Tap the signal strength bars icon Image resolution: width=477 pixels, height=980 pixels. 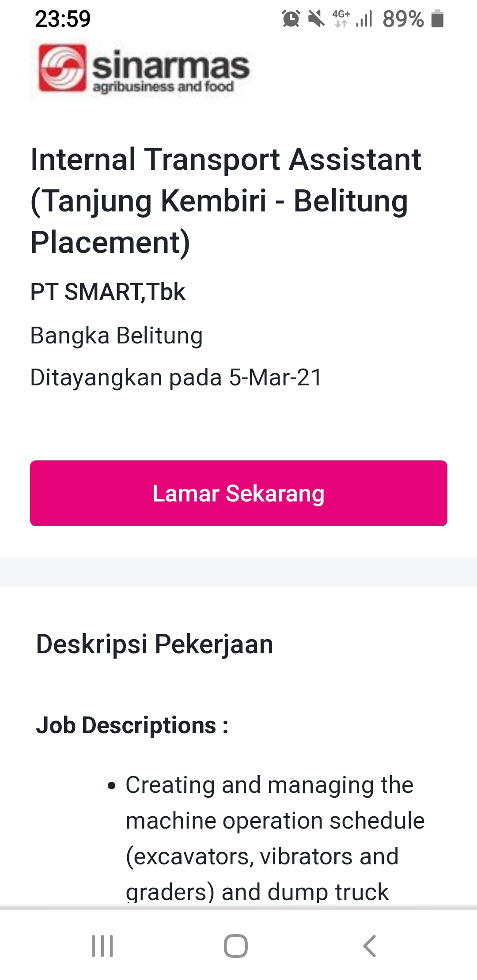(364, 19)
